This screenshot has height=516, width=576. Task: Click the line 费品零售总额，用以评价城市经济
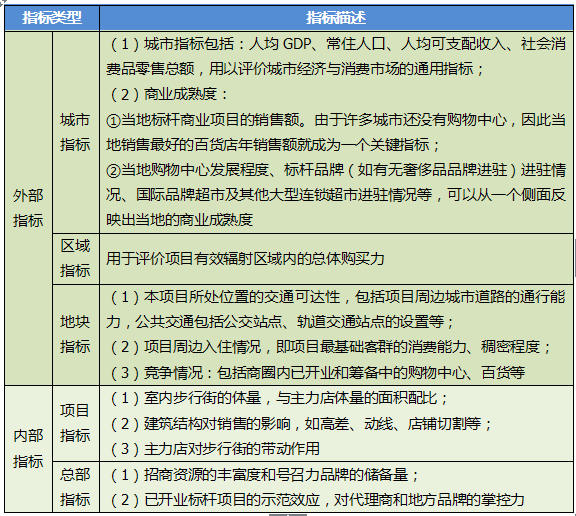[295, 69]
